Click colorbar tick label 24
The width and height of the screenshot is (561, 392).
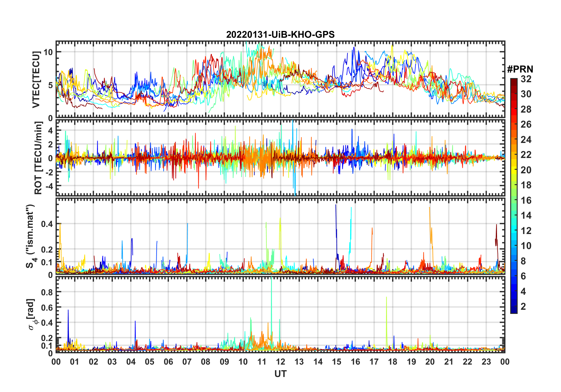[x=526, y=140]
